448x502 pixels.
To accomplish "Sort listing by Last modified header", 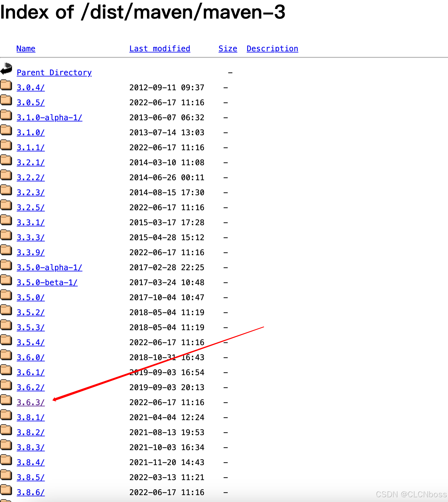I will tap(160, 49).
